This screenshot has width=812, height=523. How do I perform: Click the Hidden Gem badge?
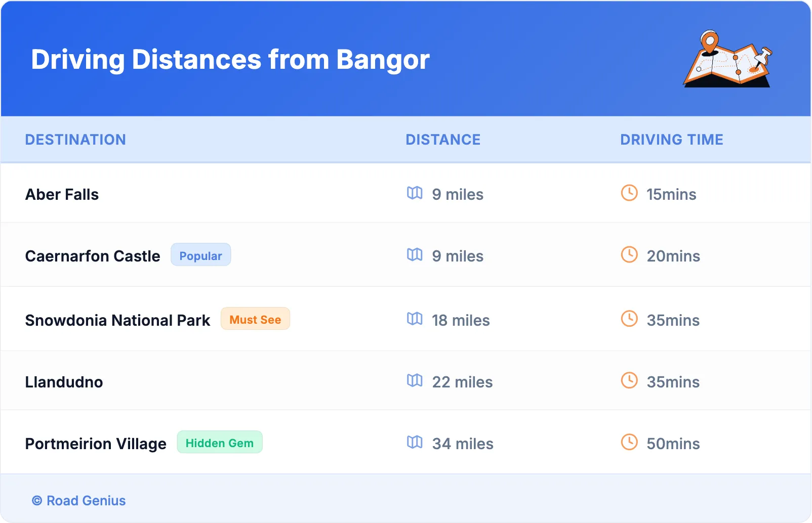[220, 443]
